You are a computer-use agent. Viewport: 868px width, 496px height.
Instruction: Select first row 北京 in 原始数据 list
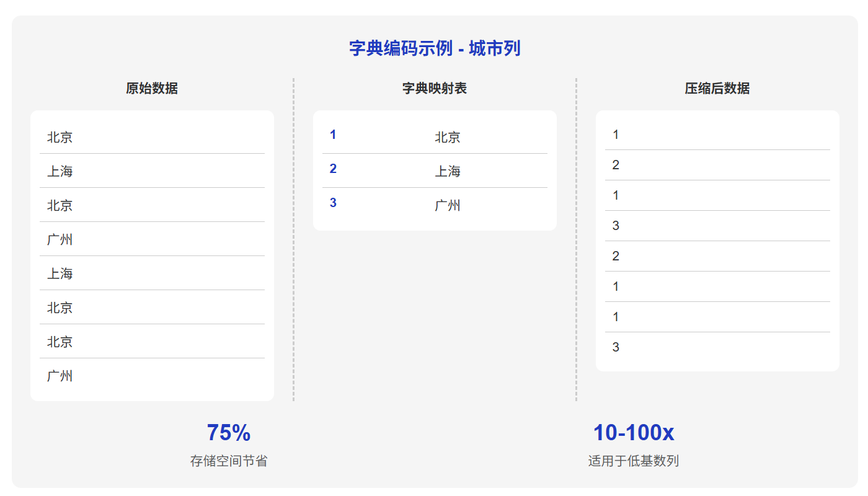(x=152, y=136)
